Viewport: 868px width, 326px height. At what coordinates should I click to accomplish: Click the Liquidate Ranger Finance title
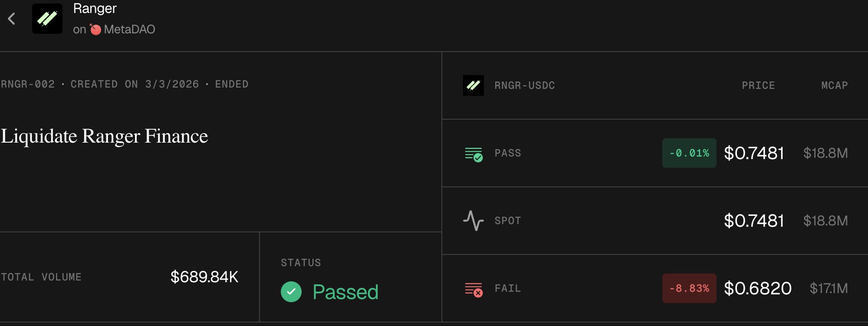(x=104, y=136)
